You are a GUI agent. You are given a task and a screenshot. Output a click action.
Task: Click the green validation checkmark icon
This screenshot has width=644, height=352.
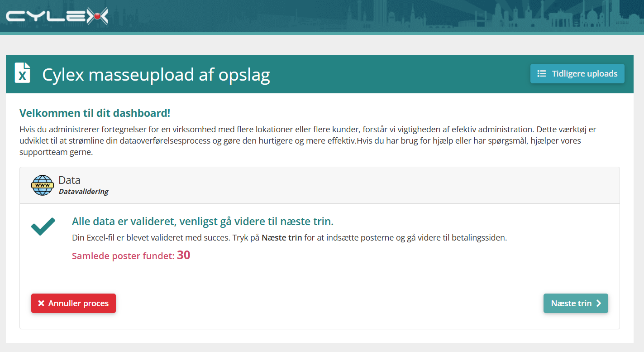pyautogui.click(x=43, y=227)
